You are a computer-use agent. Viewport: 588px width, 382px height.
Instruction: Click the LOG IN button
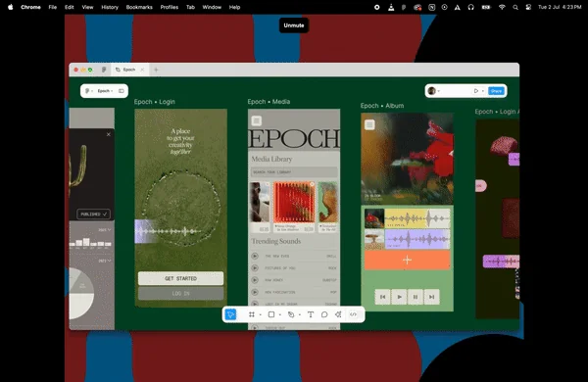(180, 293)
